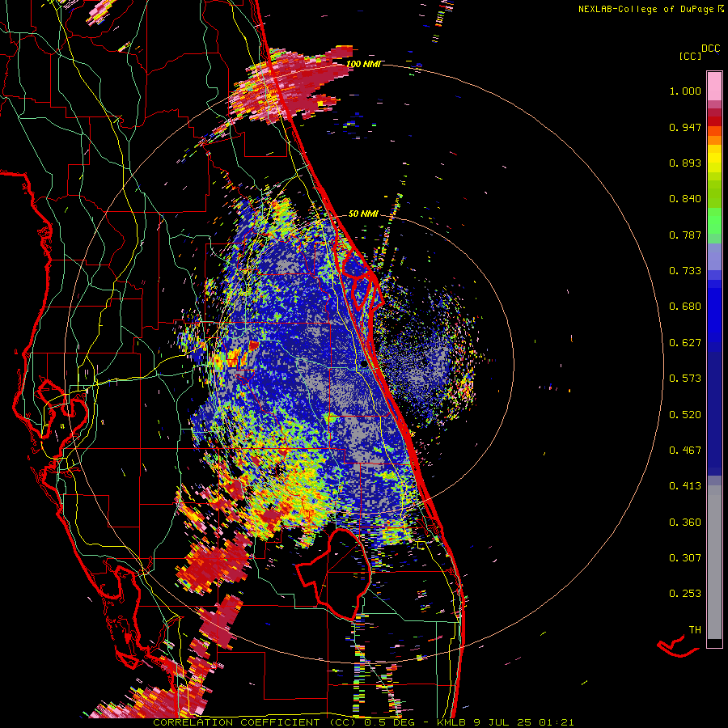Click the 0.573 legend value

(x=685, y=379)
